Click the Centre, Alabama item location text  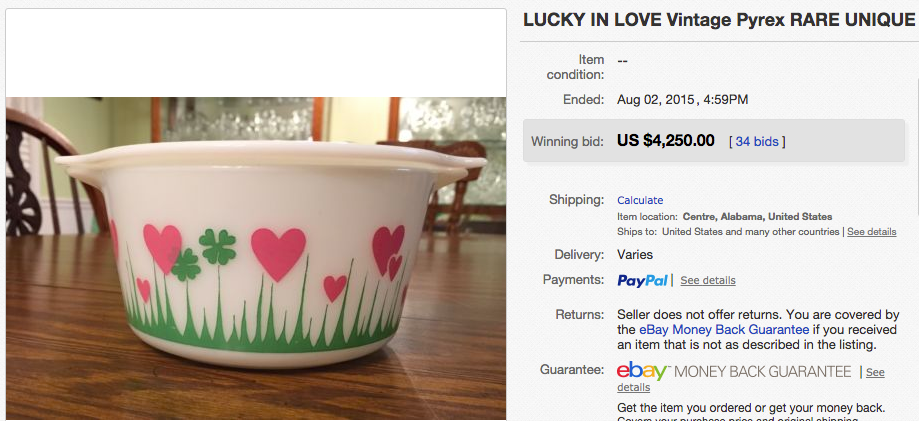[757, 216]
